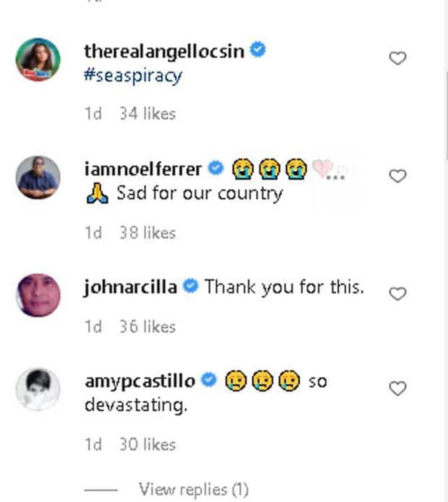This screenshot has width=448, height=502.
Task: View amypcastillo's profile avatar
Action: (38, 389)
